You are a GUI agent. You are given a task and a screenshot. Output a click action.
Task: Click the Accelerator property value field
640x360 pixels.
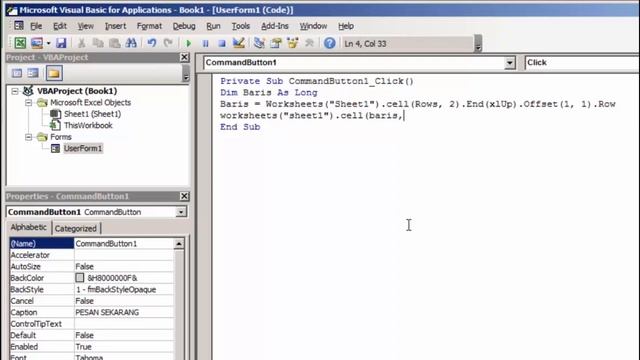pos(124,255)
